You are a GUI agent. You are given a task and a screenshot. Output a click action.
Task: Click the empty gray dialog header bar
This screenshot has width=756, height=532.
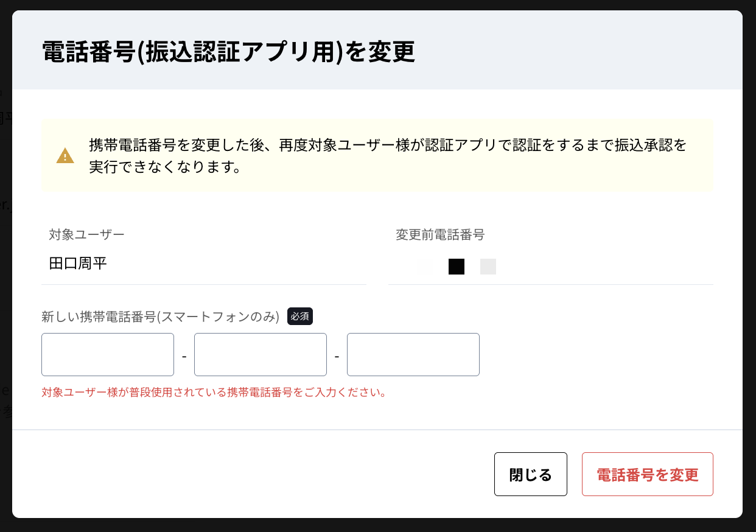tap(578, 50)
